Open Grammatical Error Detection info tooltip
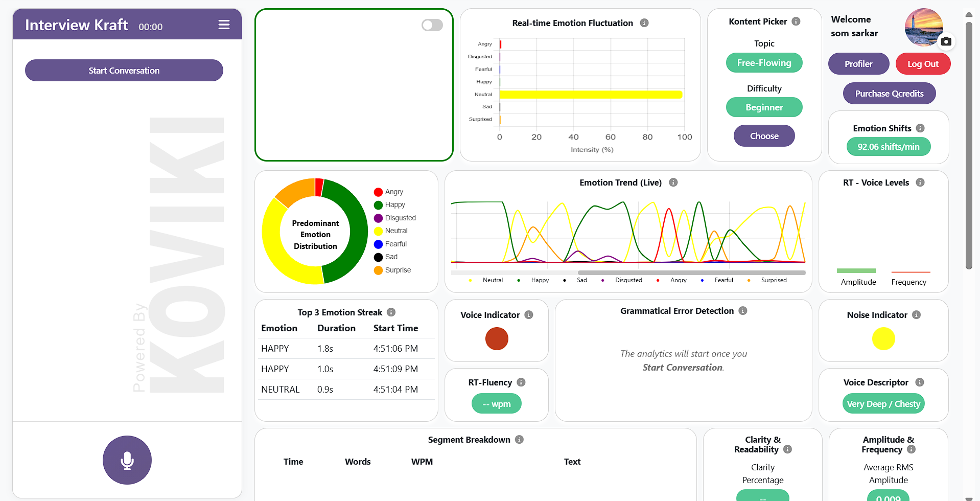980x501 pixels. pyautogui.click(x=743, y=311)
